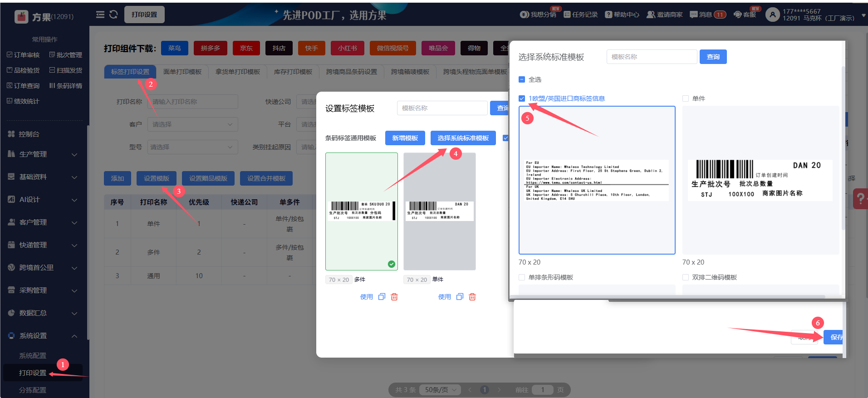This screenshot has width=868, height=398.
Task: Open 系统配置 in the sidebar
Action: click(33, 356)
